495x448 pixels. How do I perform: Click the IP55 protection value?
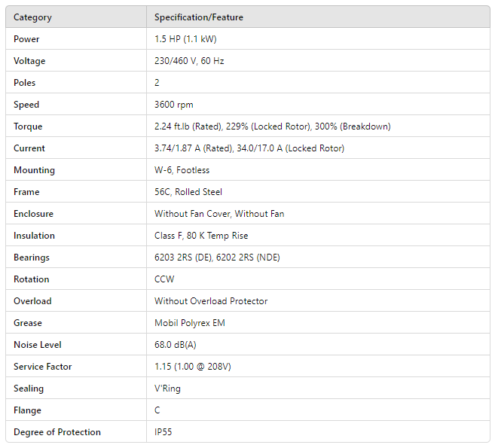pyautogui.click(x=164, y=432)
